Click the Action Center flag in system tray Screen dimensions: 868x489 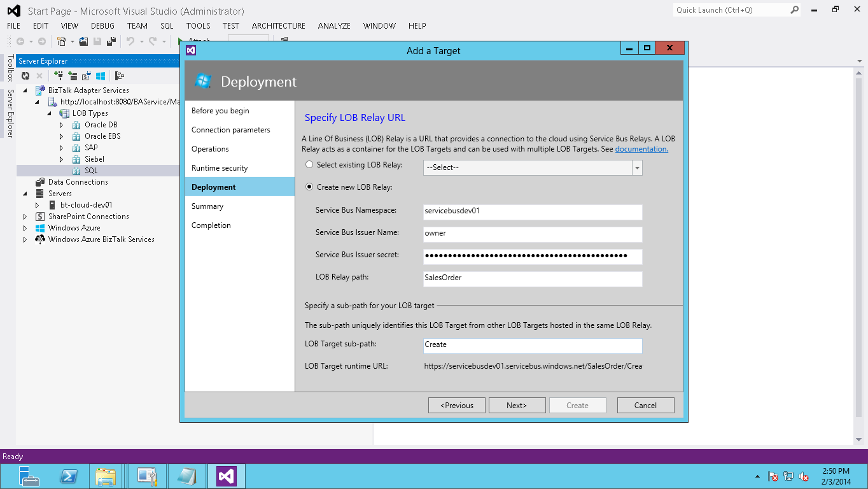point(773,476)
